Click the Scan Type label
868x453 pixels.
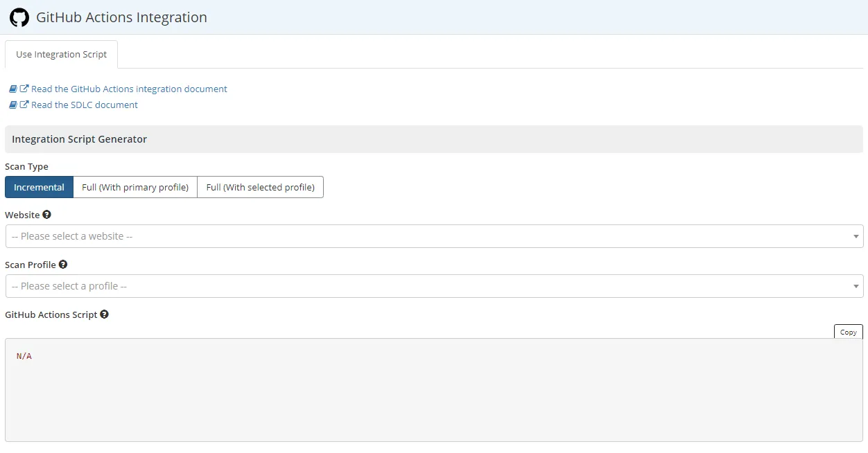(26, 166)
